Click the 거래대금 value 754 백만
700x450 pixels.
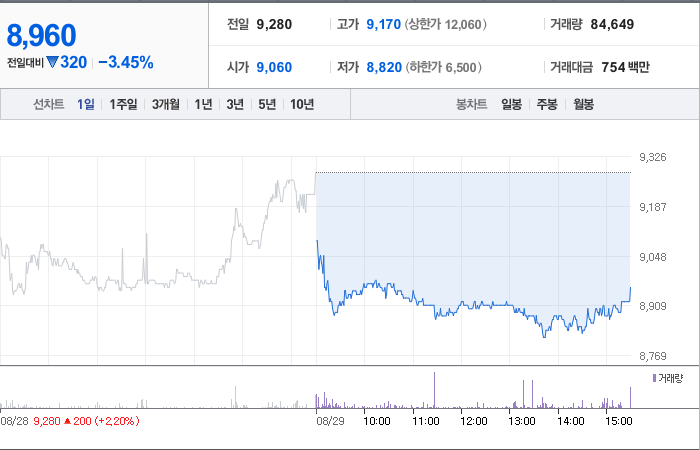point(625,67)
